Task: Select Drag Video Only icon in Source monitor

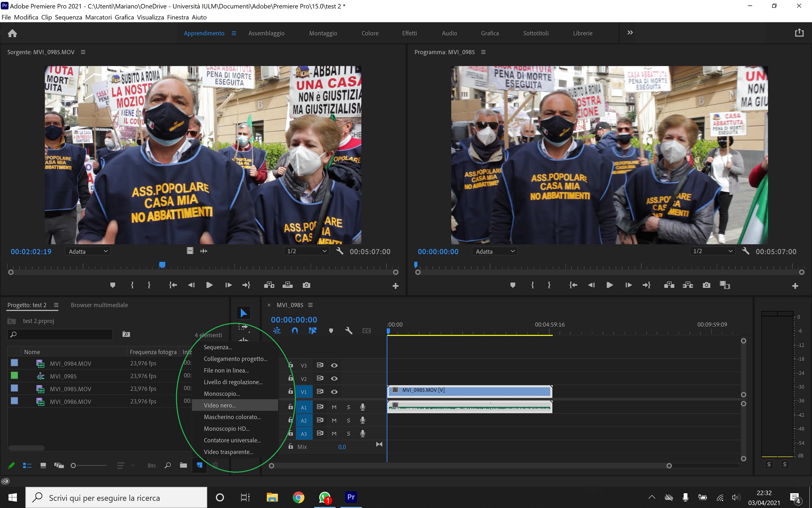Action: point(190,251)
